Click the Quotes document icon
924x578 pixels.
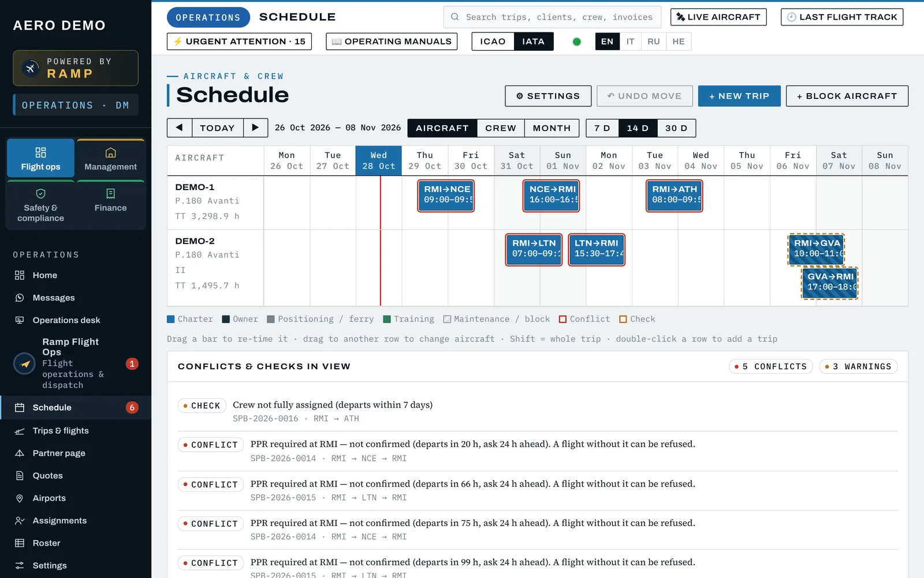(20, 476)
